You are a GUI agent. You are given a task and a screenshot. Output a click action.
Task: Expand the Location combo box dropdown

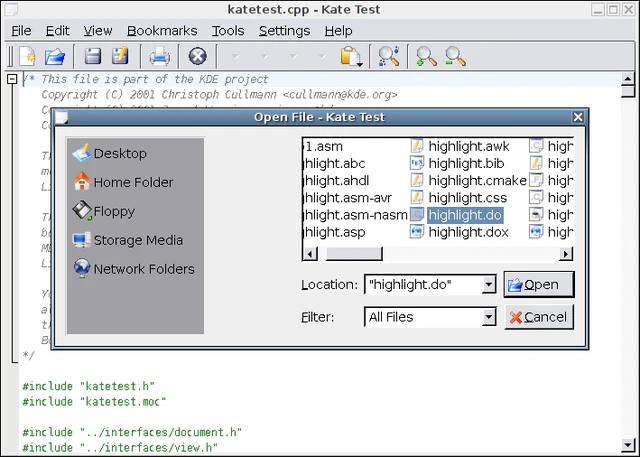[488, 284]
